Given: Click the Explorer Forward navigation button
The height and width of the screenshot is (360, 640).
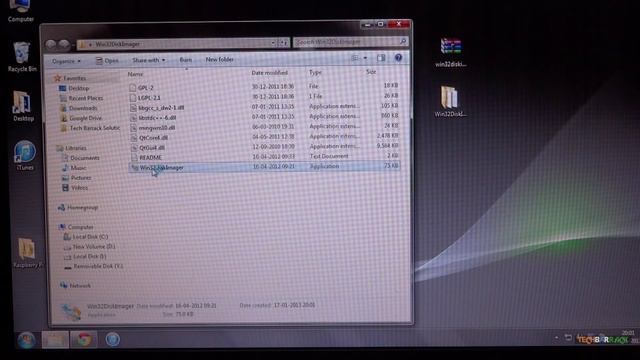Looking at the screenshot, I should click(64, 44).
